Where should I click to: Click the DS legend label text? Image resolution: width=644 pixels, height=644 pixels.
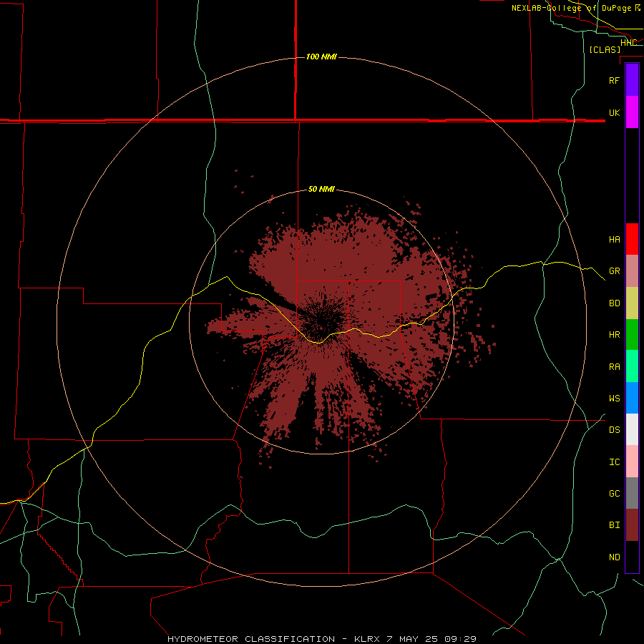pos(615,430)
